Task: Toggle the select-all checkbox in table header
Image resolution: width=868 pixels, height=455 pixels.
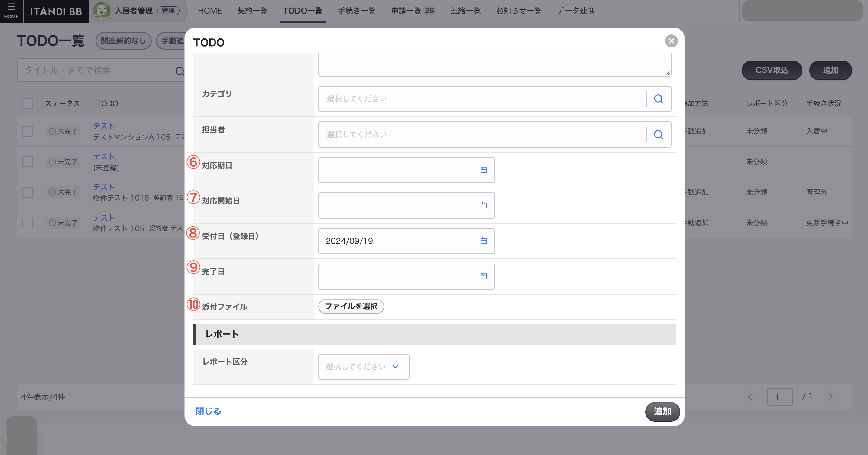Action: (28, 103)
